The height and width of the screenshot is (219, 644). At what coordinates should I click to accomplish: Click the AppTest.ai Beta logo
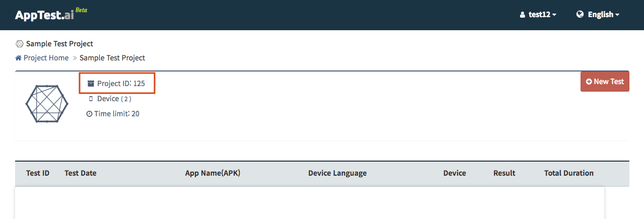(x=51, y=15)
